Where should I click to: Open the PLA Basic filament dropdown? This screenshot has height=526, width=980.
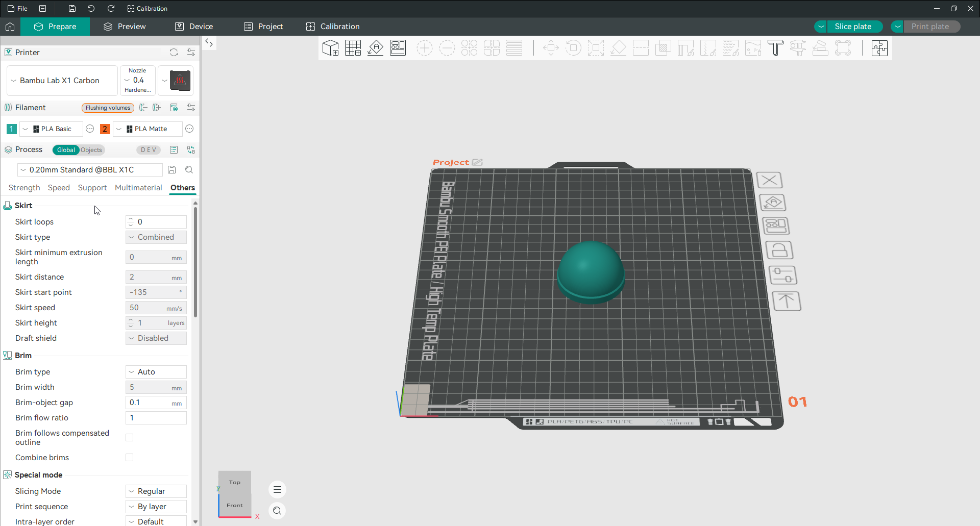point(51,129)
